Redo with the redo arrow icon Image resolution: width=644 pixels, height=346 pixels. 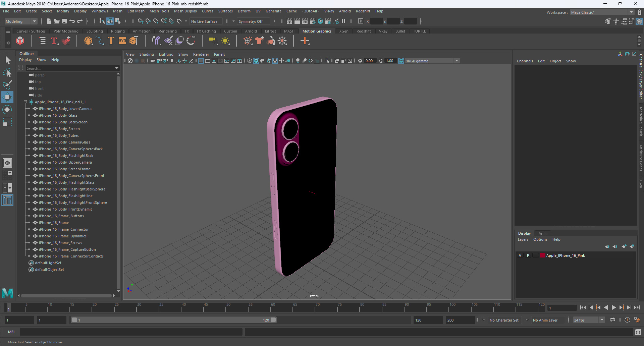tap(80, 21)
